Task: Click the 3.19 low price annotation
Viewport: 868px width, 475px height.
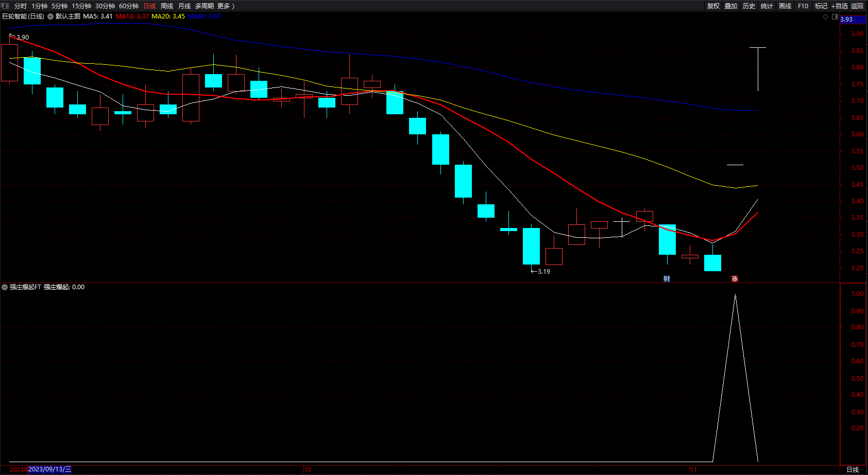Action: point(544,272)
